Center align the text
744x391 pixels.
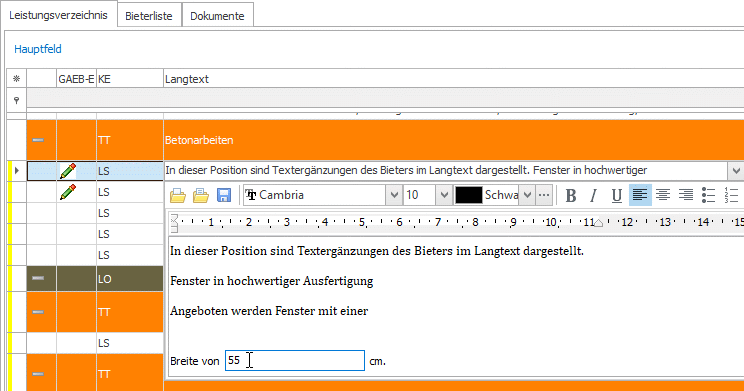click(x=663, y=195)
